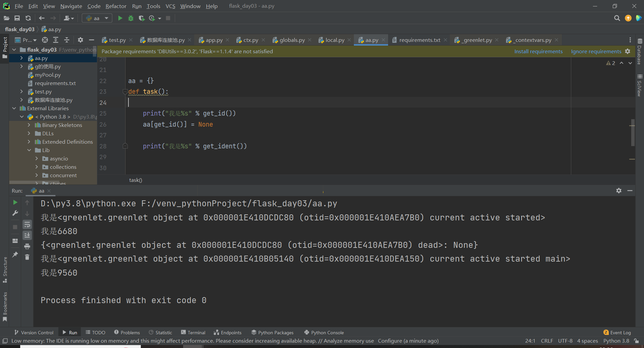The height and width of the screenshot is (348, 644).
Task: Print the console output via printer icon
Action: click(27, 247)
